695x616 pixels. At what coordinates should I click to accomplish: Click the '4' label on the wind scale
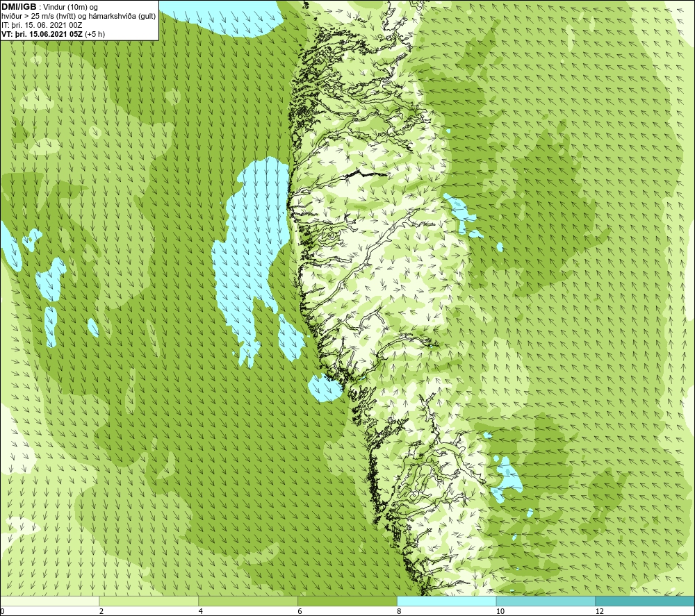(x=201, y=611)
